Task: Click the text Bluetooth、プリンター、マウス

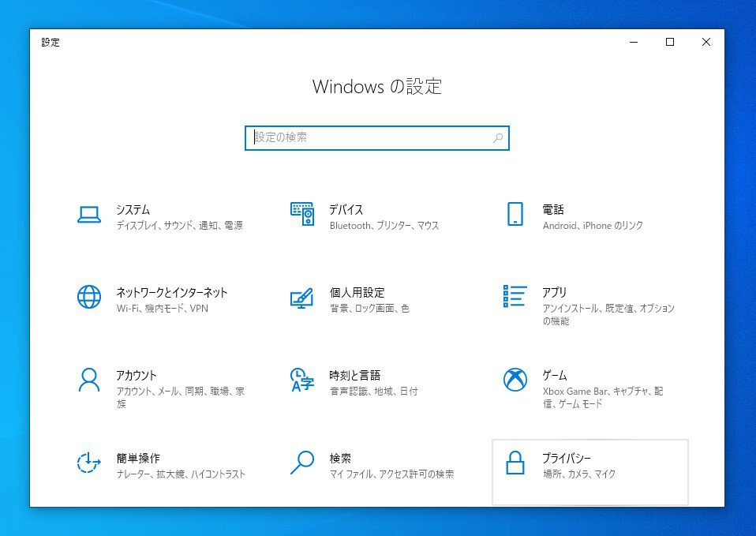Action: [384, 225]
